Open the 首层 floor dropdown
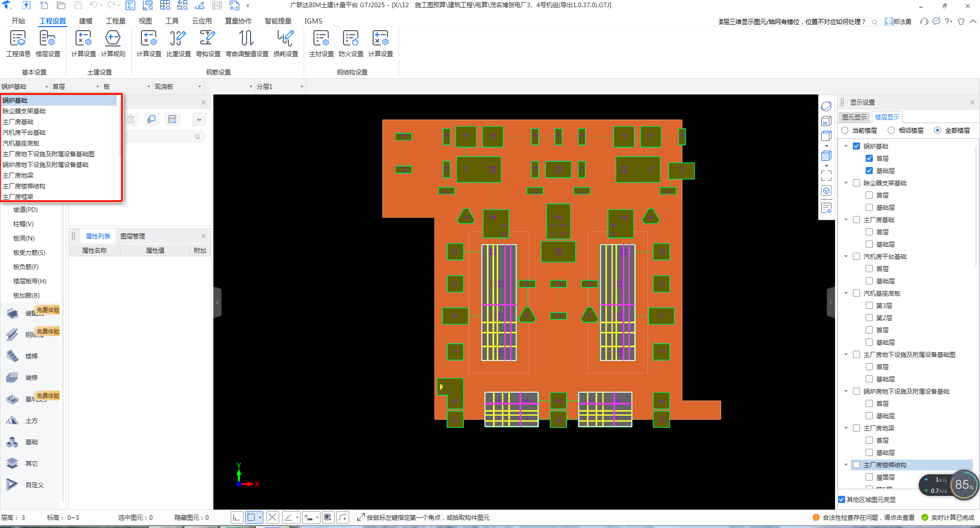This screenshot has height=528, width=980. coord(76,86)
